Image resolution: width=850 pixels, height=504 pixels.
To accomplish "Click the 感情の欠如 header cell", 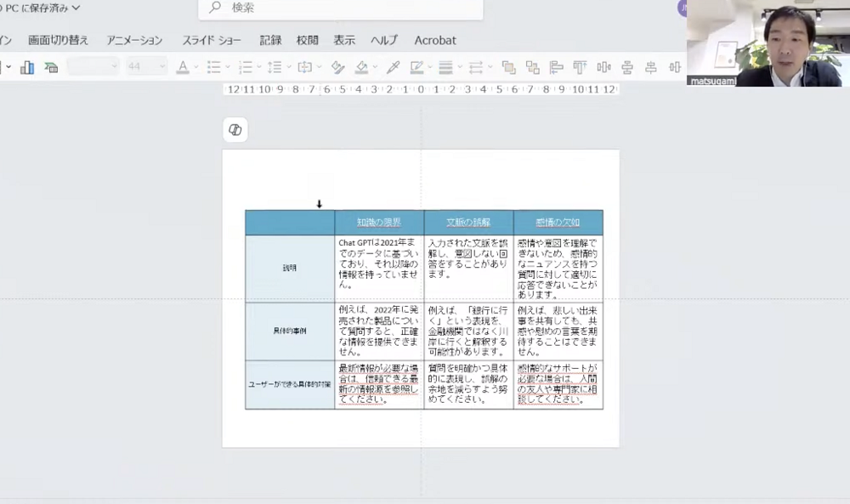I will pyautogui.click(x=558, y=222).
